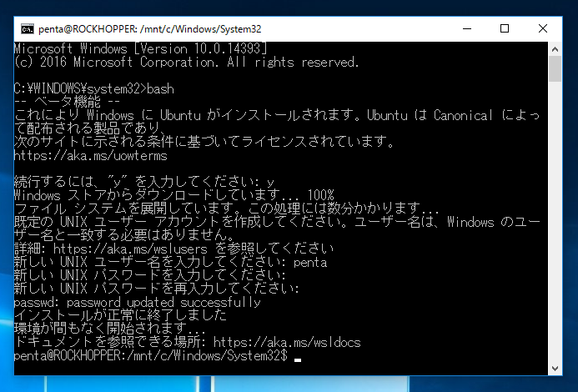Click the https://aka.ms/uowterms URL text
Image resolution: width=578 pixels, height=392 pixels.
click(90, 156)
